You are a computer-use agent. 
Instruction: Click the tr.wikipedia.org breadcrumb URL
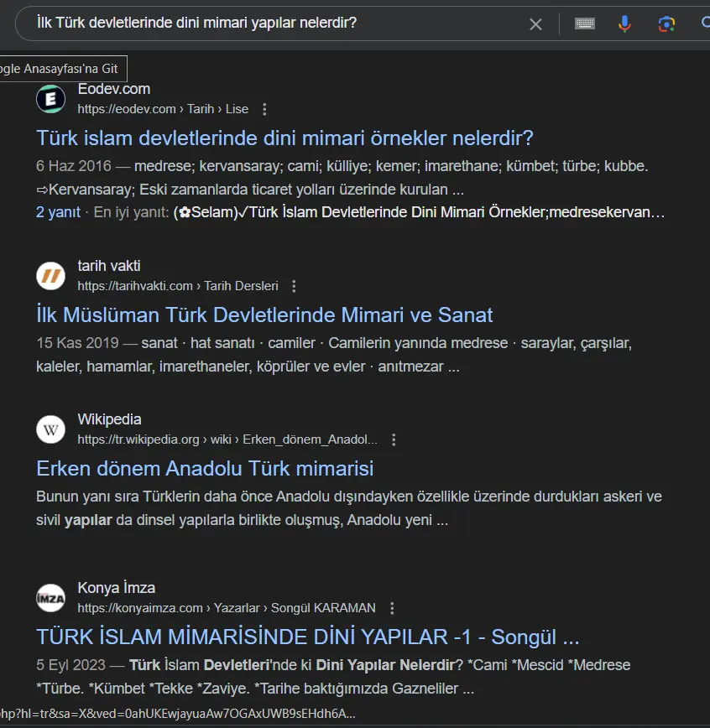point(227,439)
